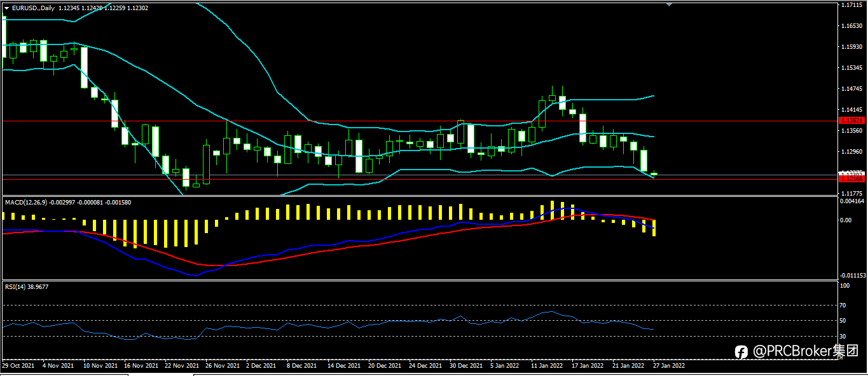Image resolution: width=868 pixels, height=376 pixels.
Task: Click the 22 Nov 2021 date label
Action: coord(181,365)
